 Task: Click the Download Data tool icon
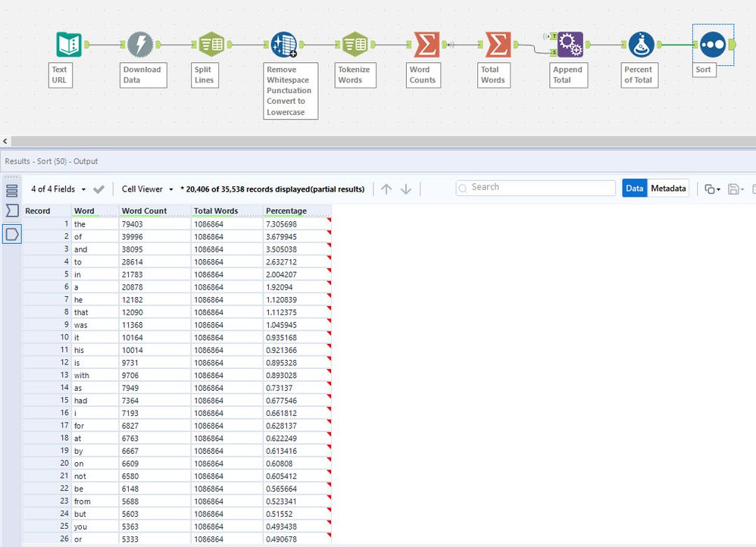[139, 45]
